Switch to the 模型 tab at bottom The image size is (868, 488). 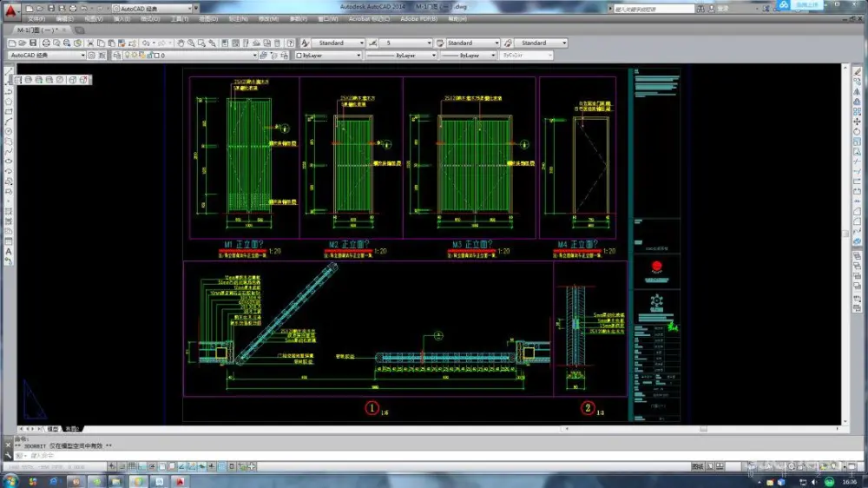(x=53, y=429)
